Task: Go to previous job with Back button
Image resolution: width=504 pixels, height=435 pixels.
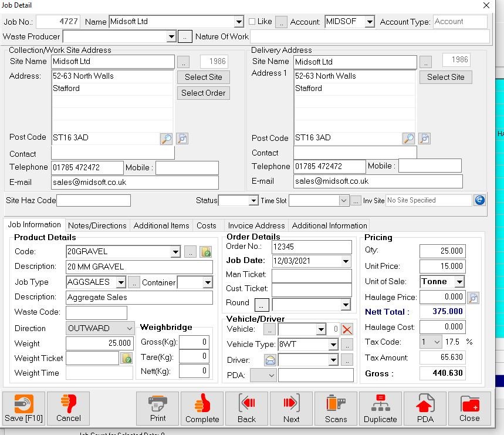Action: click(246, 409)
